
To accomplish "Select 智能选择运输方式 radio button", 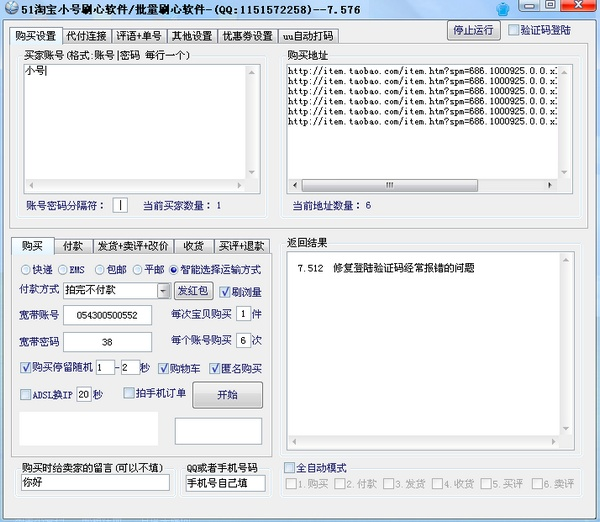I will (x=173, y=270).
